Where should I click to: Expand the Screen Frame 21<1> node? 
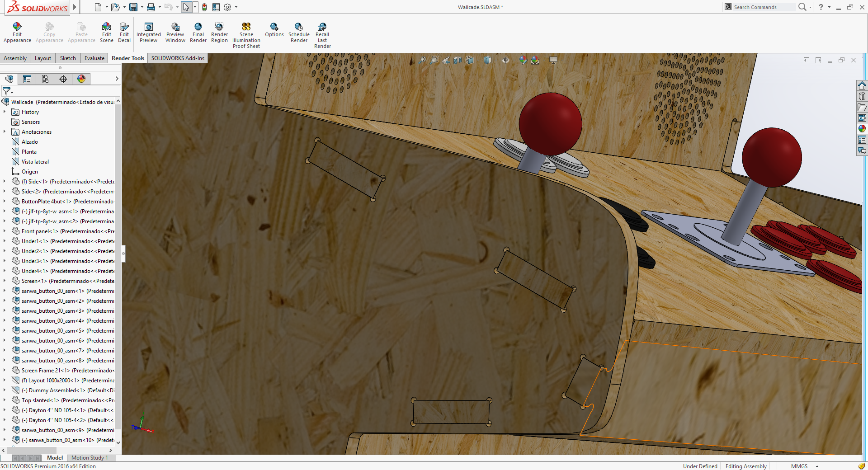tap(5, 370)
